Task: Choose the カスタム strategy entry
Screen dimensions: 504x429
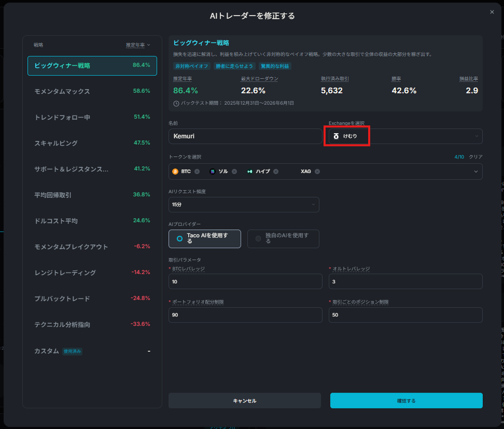Action: [92, 351]
